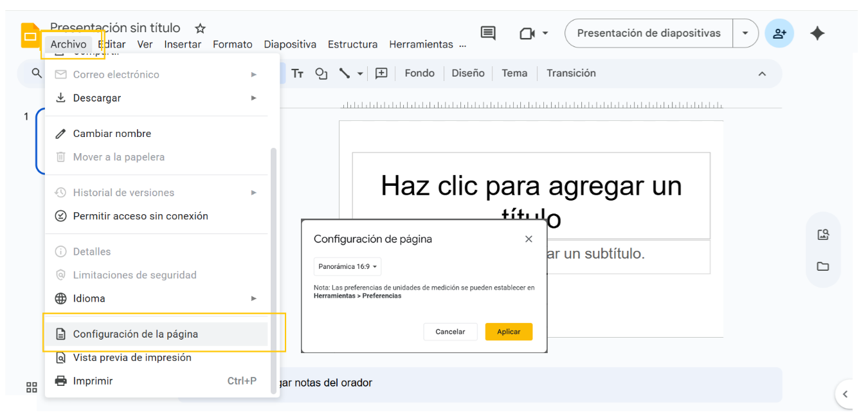This screenshot has width=868, height=420.
Task: Choose Configuración de la página menu entry
Action: pyautogui.click(x=136, y=334)
